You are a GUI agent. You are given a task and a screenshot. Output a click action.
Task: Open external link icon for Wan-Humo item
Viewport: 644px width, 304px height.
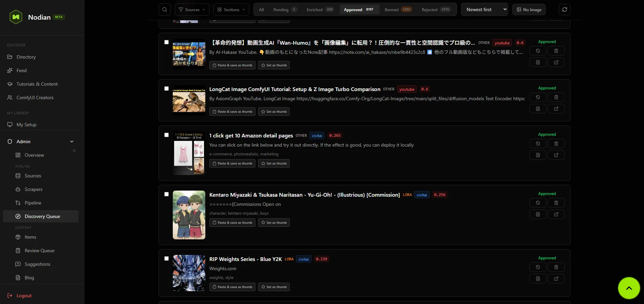(556, 62)
